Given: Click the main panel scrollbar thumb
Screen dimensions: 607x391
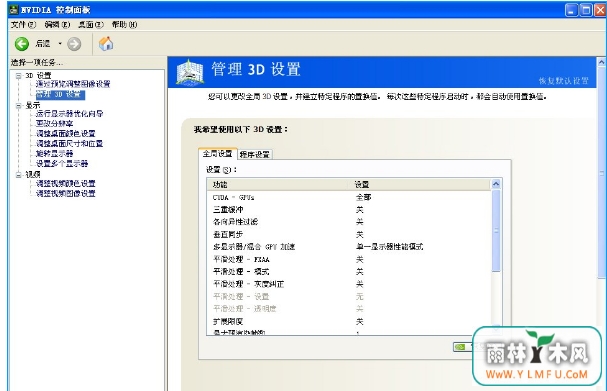Looking at the screenshot, I should 602,173.
